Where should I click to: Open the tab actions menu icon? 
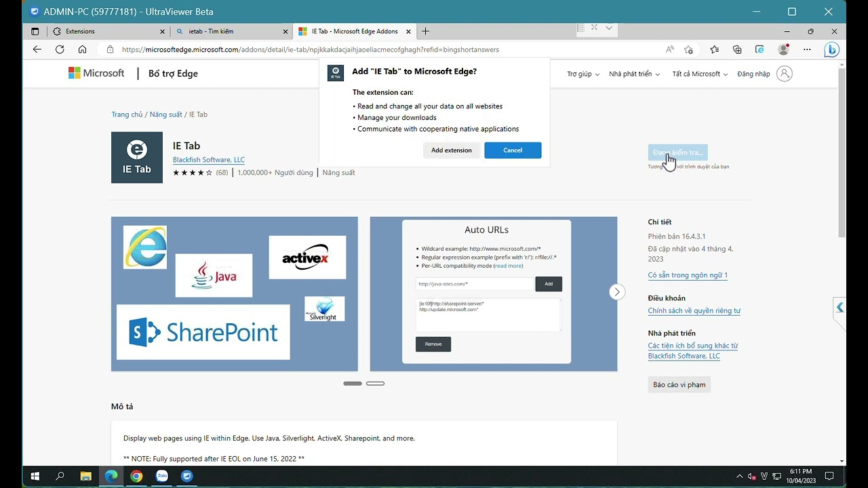[35, 31]
